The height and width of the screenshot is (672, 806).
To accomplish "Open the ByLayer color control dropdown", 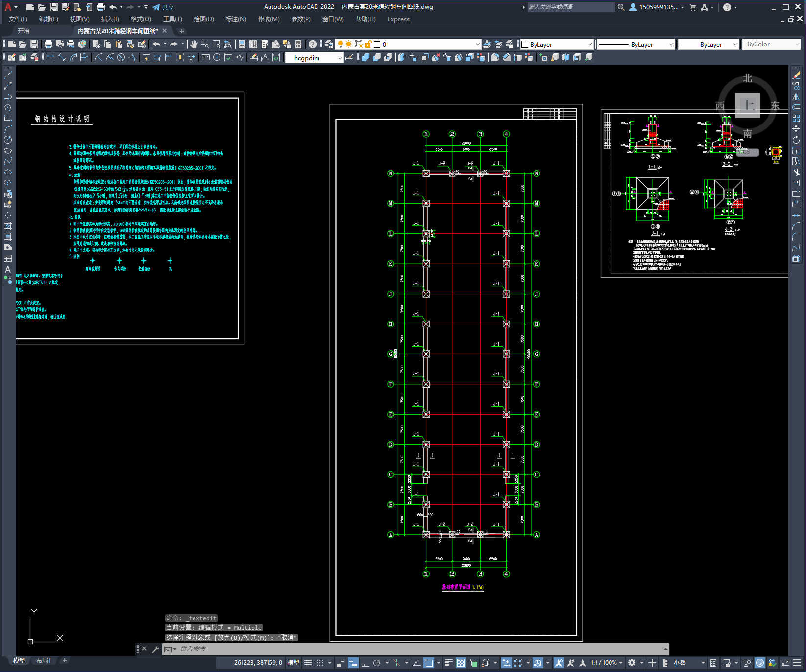I will pos(557,44).
